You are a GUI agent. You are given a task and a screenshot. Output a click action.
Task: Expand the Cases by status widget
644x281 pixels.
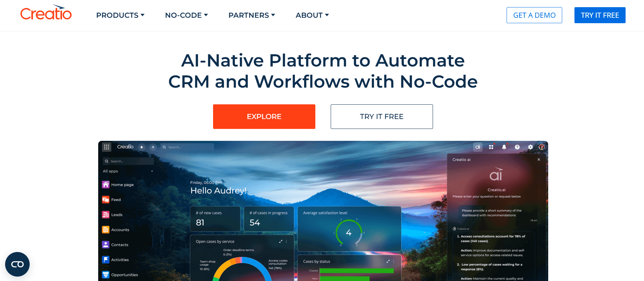click(x=388, y=262)
